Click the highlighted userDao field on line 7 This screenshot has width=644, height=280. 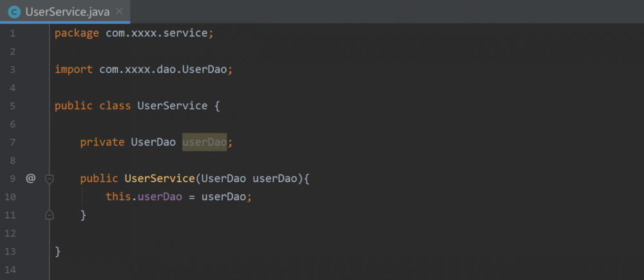click(x=204, y=142)
